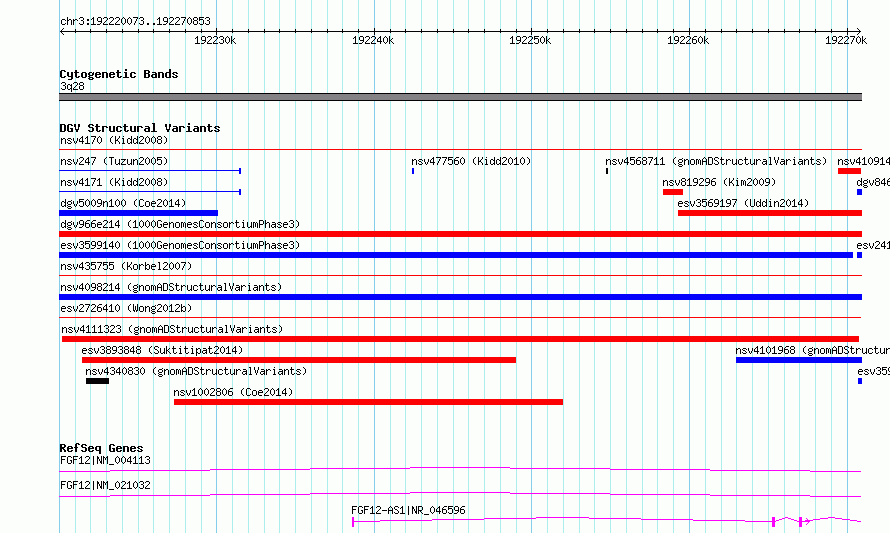Click the DGV Structural Variants track title
This screenshot has height=533, width=890.
point(140,128)
